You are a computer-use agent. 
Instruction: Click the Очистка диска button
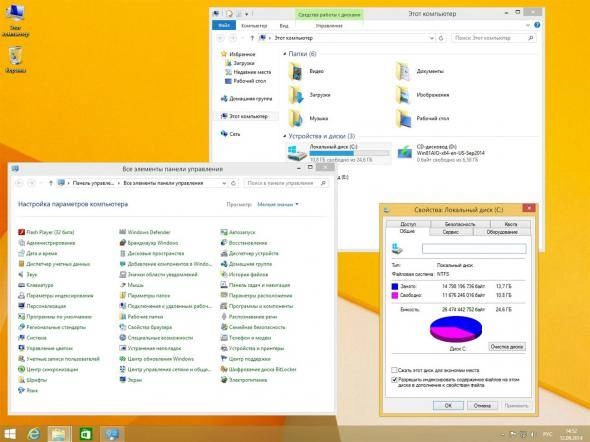point(506,346)
